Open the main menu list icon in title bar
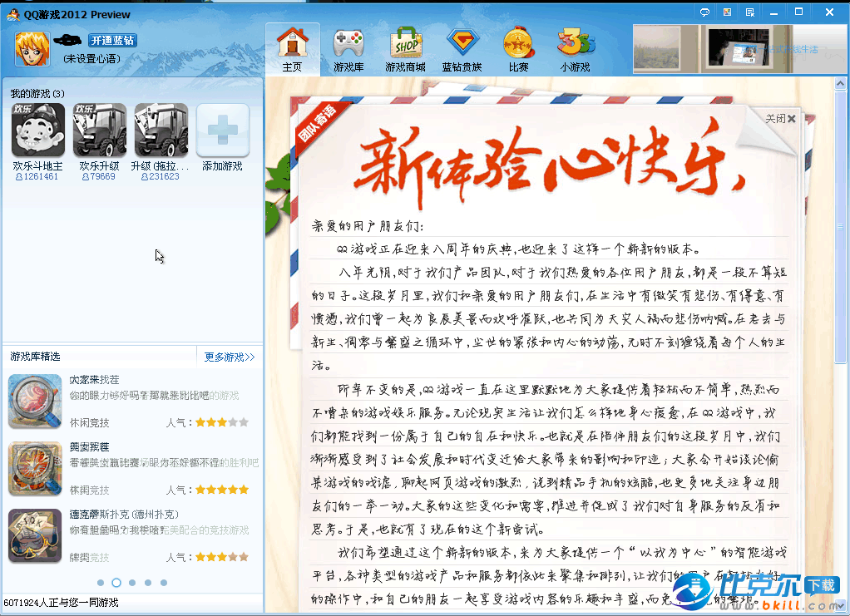Screen dimensions: 850x616 point(750,12)
